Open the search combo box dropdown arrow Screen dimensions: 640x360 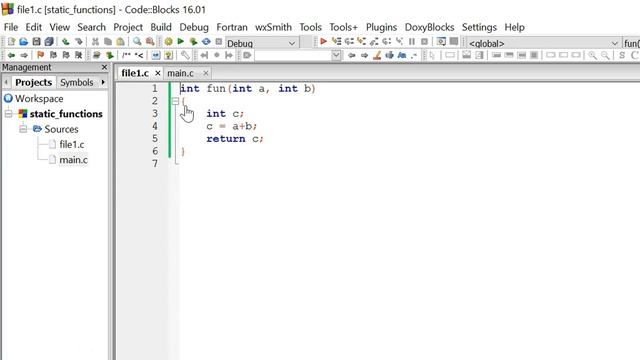coord(336,55)
